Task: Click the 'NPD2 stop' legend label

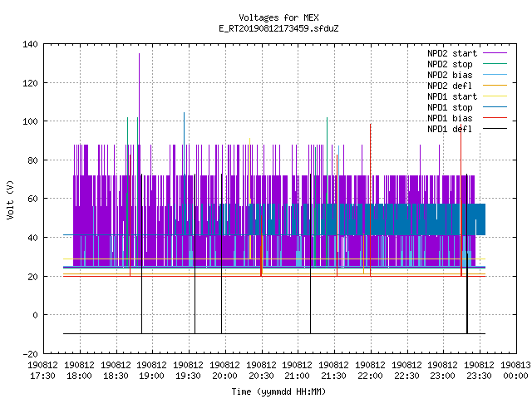Action: pyautogui.click(x=450, y=64)
